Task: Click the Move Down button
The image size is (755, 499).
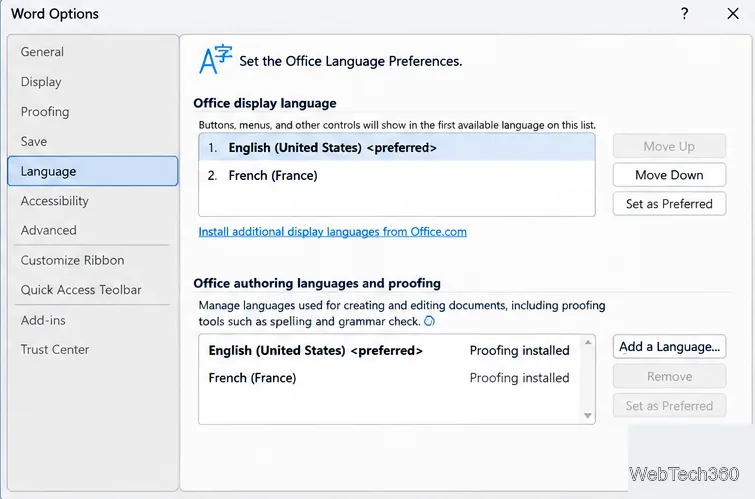Action: coord(669,175)
